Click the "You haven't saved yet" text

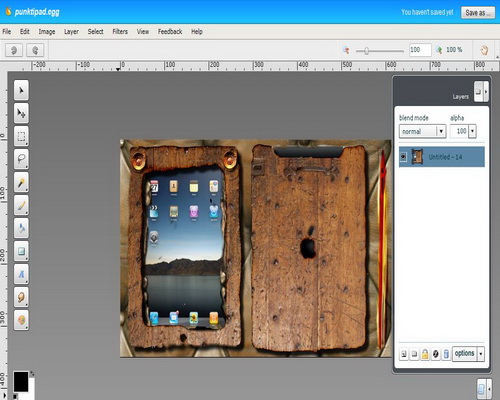tap(427, 12)
